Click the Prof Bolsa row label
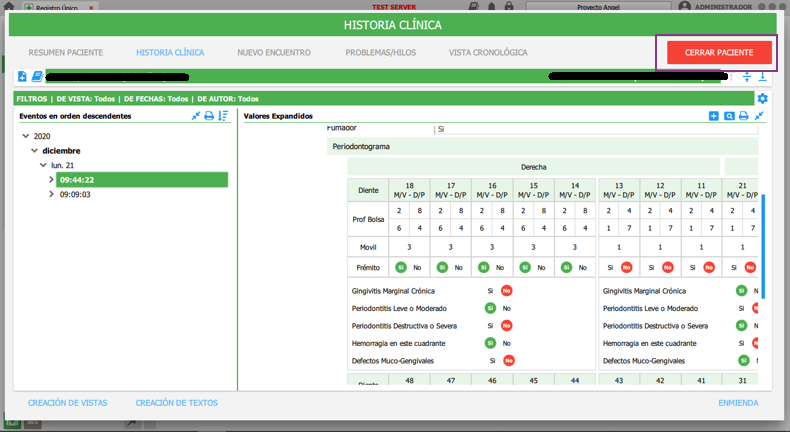Viewport: 790px width, 432px height. [368, 219]
